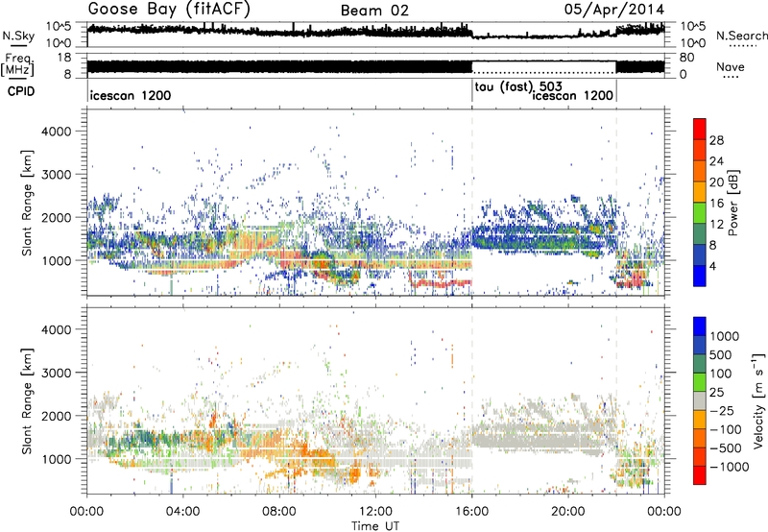This screenshot has width=768, height=532.
Task: Click the 'CPID' row label
Action: point(21,91)
